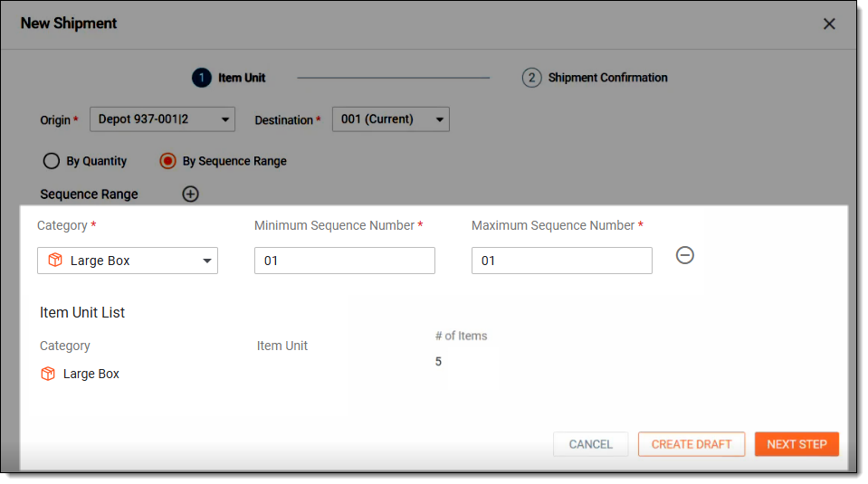Focus the Maximum Sequence Number field

(x=562, y=261)
